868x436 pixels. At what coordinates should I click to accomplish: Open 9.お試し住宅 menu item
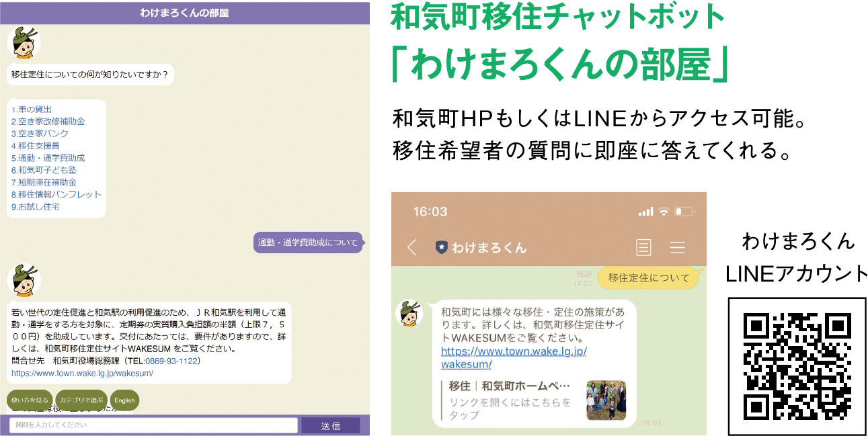[x=36, y=207]
